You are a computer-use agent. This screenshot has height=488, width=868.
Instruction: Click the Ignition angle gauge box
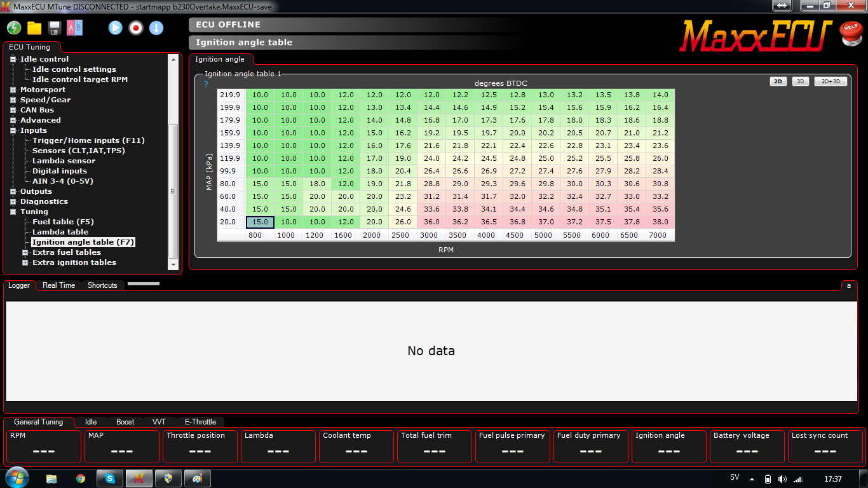pyautogui.click(x=668, y=447)
